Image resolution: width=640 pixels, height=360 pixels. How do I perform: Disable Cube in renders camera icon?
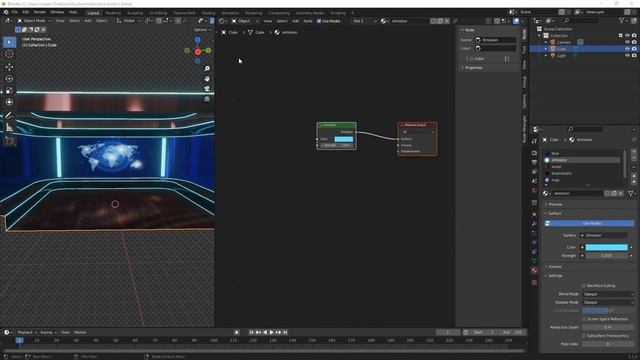click(x=634, y=49)
